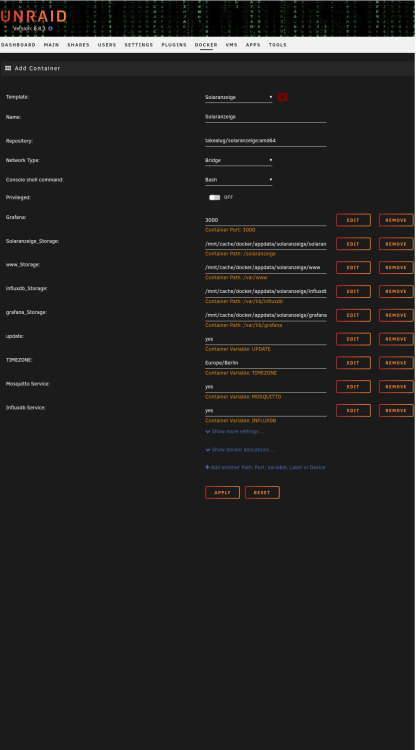
Task: Open the Console shell command dropdown
Action: coord(238,180)
